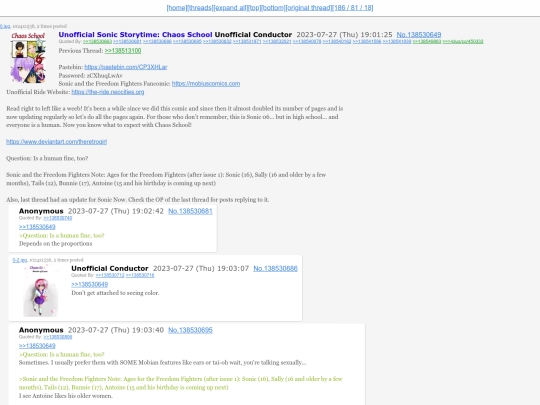Click >>138530712 quoted-by link in the 19:03:07 post
The width and height of the screenshot is (540, 405).
(x=110, y=275)
